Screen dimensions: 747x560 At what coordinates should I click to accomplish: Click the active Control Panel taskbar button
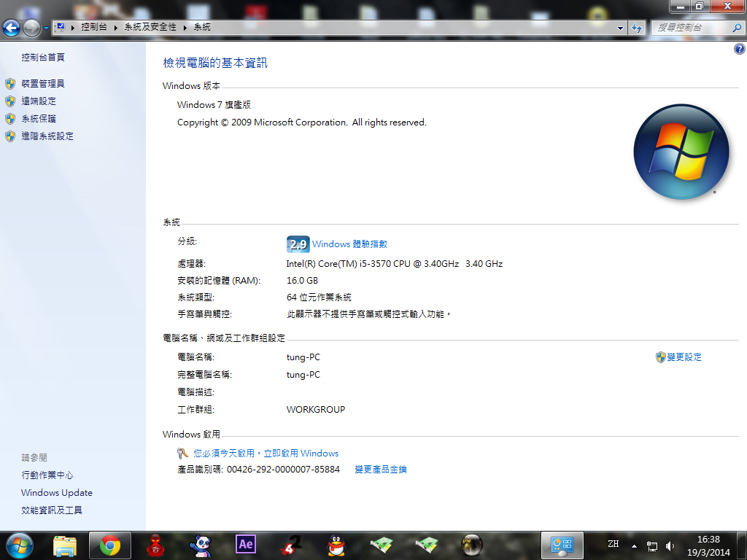coord(562,545)
